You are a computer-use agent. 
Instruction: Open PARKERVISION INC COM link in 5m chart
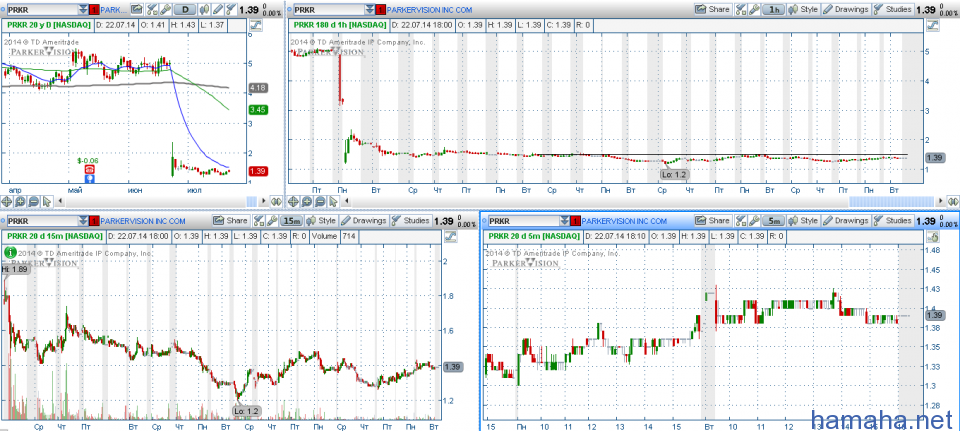click(624, 221)
